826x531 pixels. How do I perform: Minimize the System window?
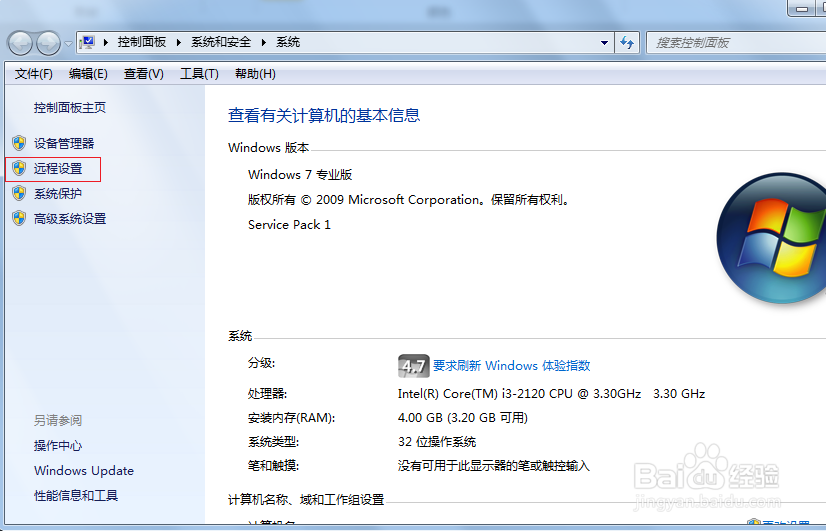(x=802, y=8)
